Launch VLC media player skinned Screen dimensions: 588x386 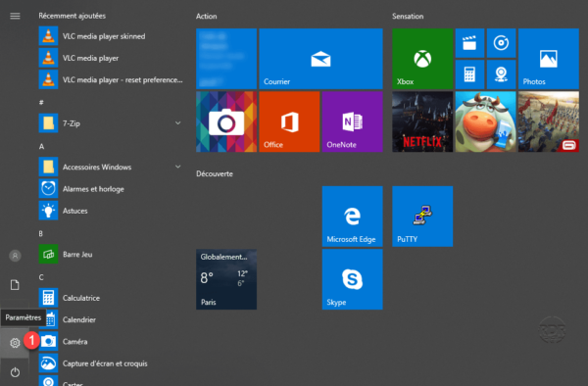(x=111, y=36)
